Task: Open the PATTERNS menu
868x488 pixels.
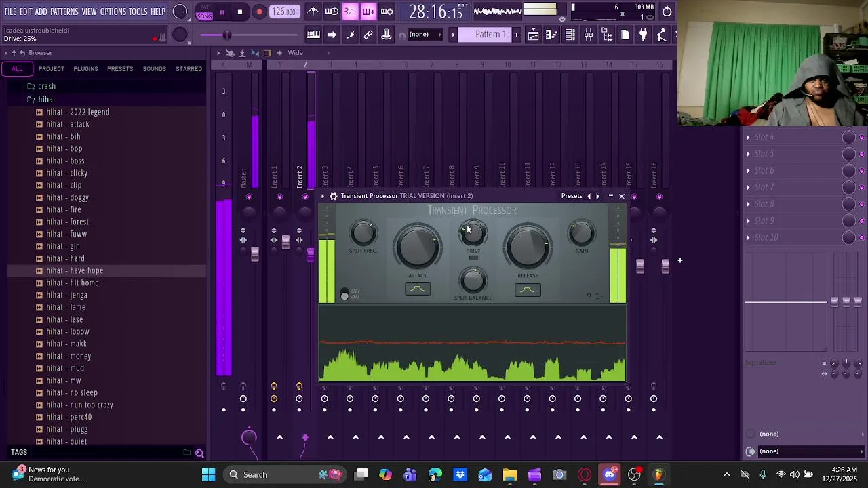Action: coord(64,12)
